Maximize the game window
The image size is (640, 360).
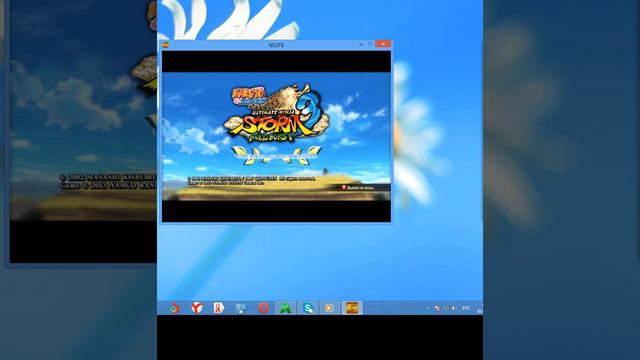click(x=371, y=44)
